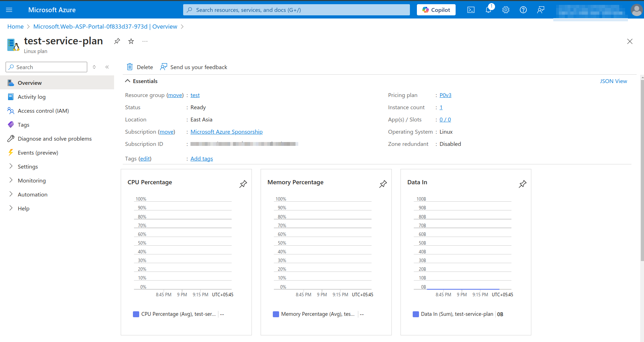644x342 pixels.
Task: Click Home in the breadcrumb
Action: coord(15,27)
